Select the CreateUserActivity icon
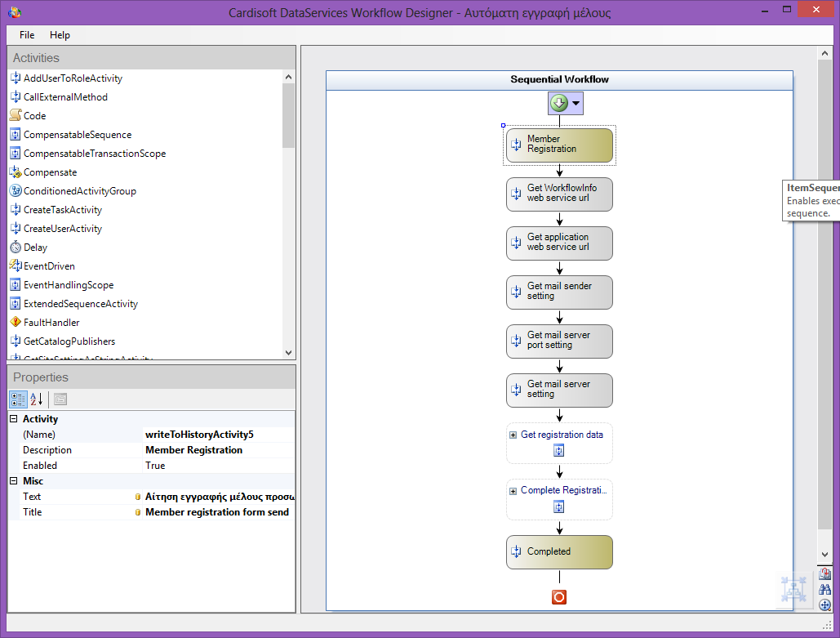Viewport: 840px width, 638px height. coord(16,229)
